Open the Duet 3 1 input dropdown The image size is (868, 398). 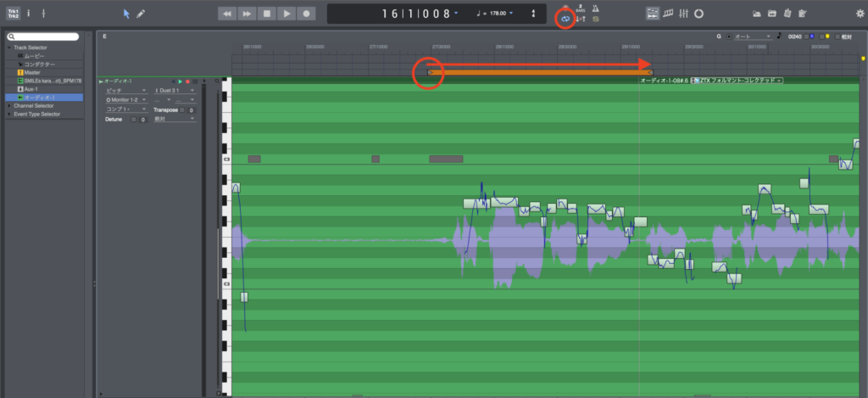pyautogui.click(x=175, y=90)
